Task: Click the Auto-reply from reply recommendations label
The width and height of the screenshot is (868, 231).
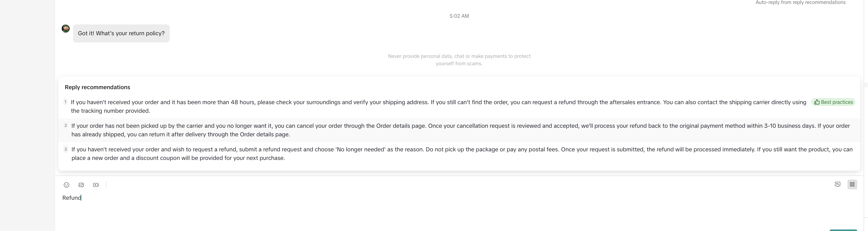Action: (800, 3)
